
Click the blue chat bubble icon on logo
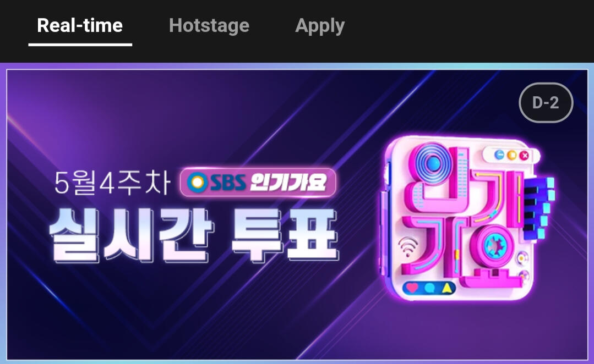[429, 288]
